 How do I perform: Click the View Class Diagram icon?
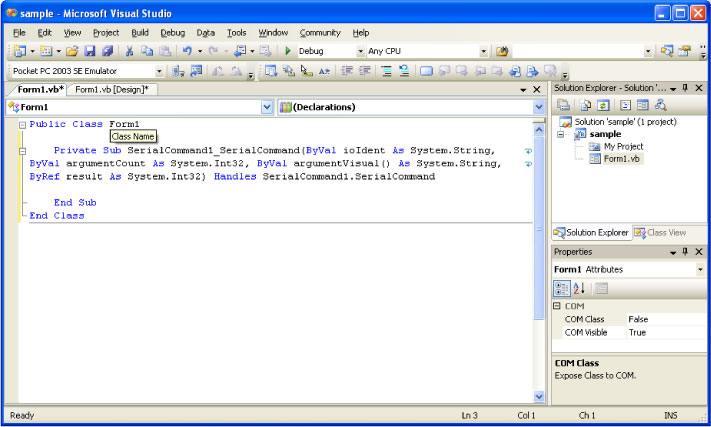coord(661,105)
